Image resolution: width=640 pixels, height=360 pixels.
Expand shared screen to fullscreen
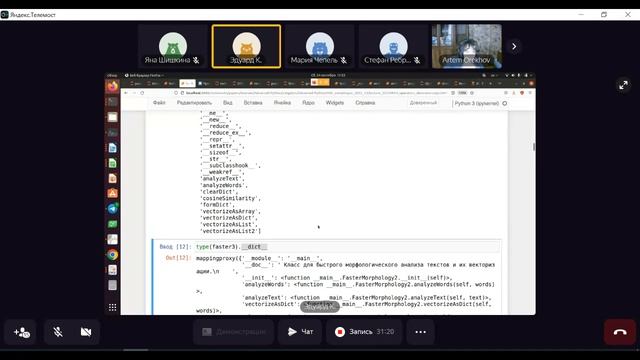point(623,85)
